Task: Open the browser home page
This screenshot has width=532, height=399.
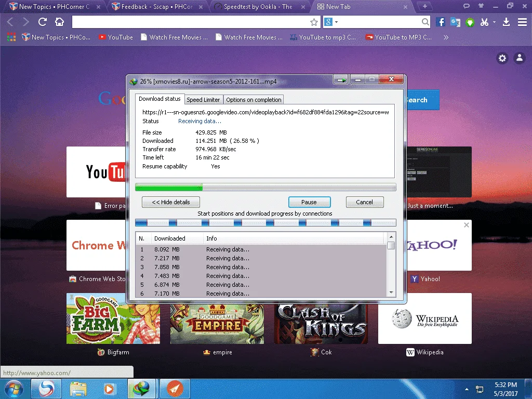Action: pyautogui.click(x=59, y=22)
